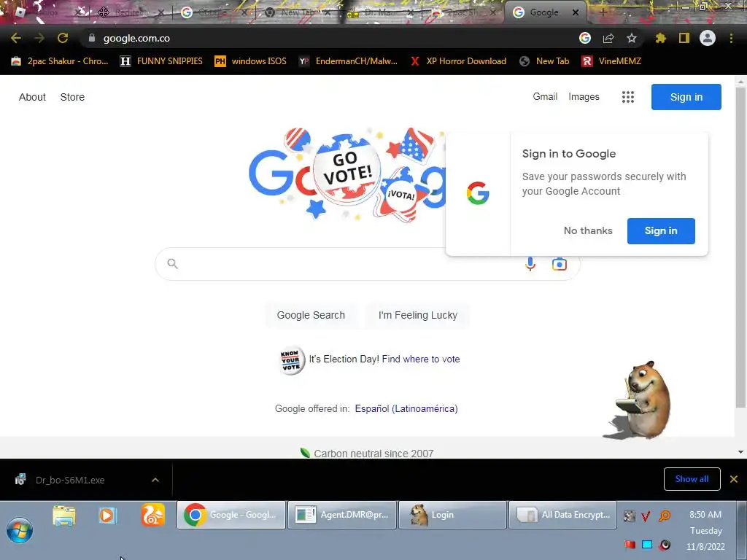Open the New Tab bookmark
Screen dimensions: 747x560
coord(544,61)
